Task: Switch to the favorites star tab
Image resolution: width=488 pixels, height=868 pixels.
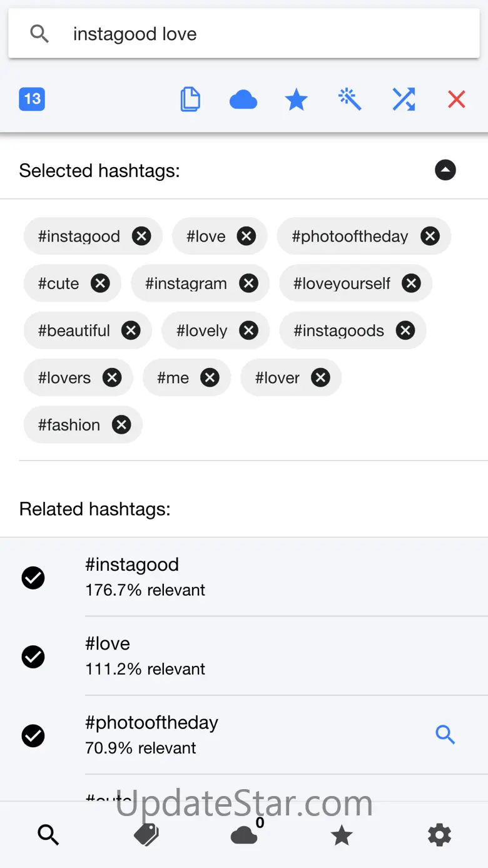Action: pyautogui.click(x=342, y=835)
